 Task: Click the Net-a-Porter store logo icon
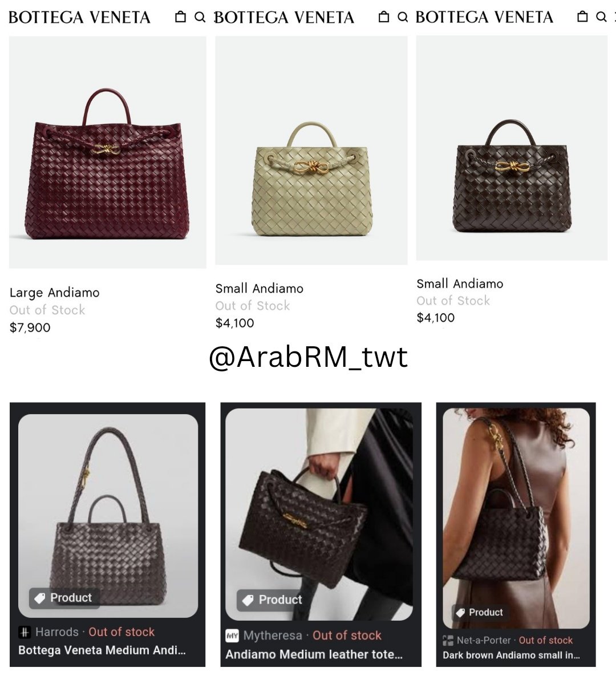tap(448, 641)
